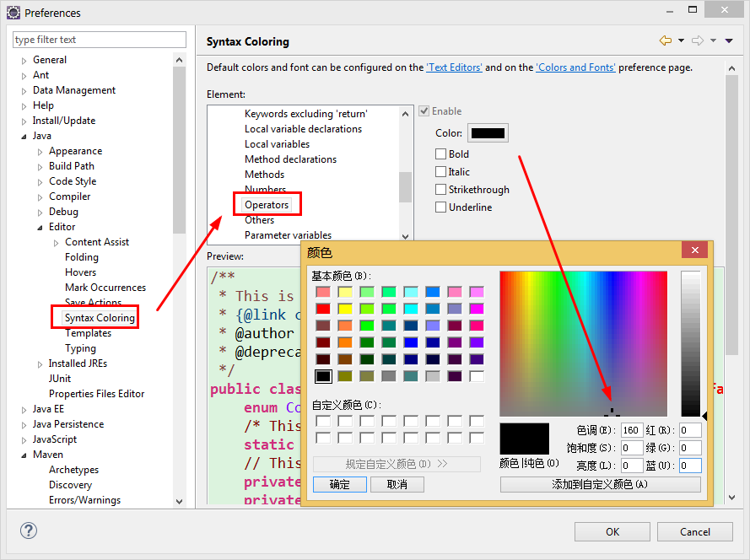Image resolution: width=750 pixels, height=560 pixels.
Task: Select the Operators element
Action: point(267,205)
